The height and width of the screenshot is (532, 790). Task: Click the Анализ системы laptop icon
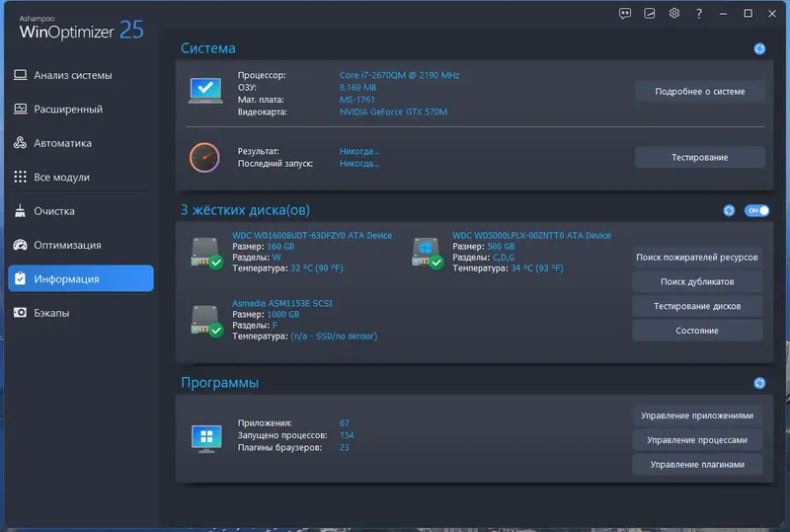coord(20,75)
